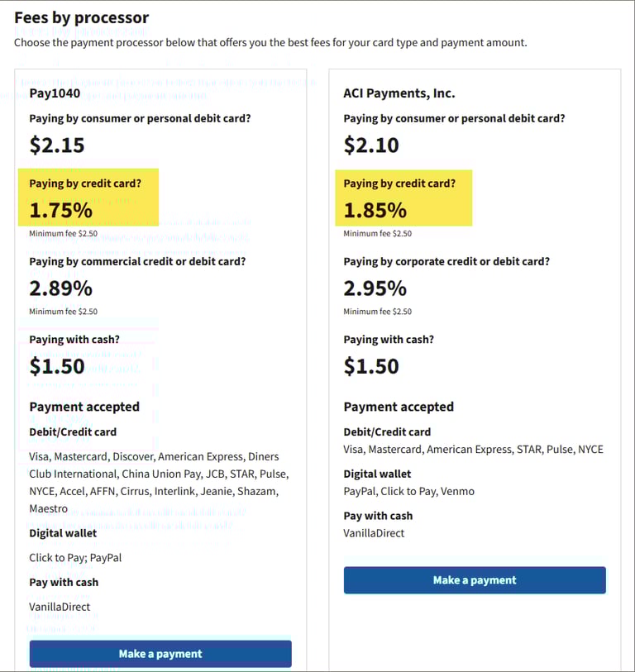Select the ACI Payments, Inc. title
The image size is (635, 672).
(399, 93)
